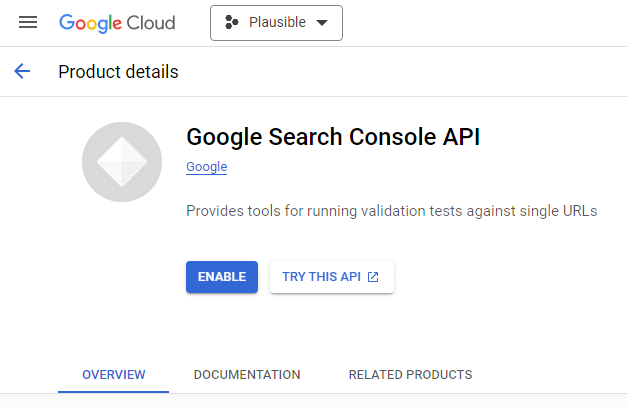627x407 pixels.
Task: Open the Plausible project selector dropdown
Action: point(276,23)
